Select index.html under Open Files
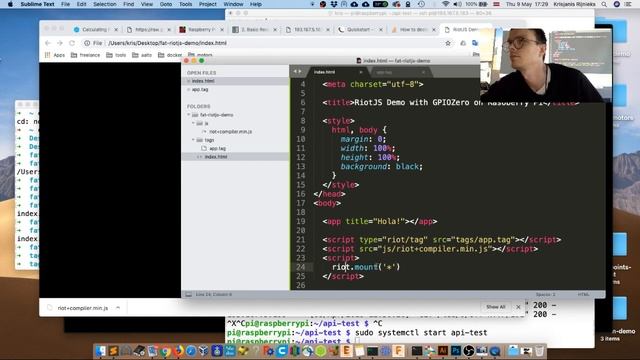This screenshot has height=360, width=640. (x=203, y=81)
